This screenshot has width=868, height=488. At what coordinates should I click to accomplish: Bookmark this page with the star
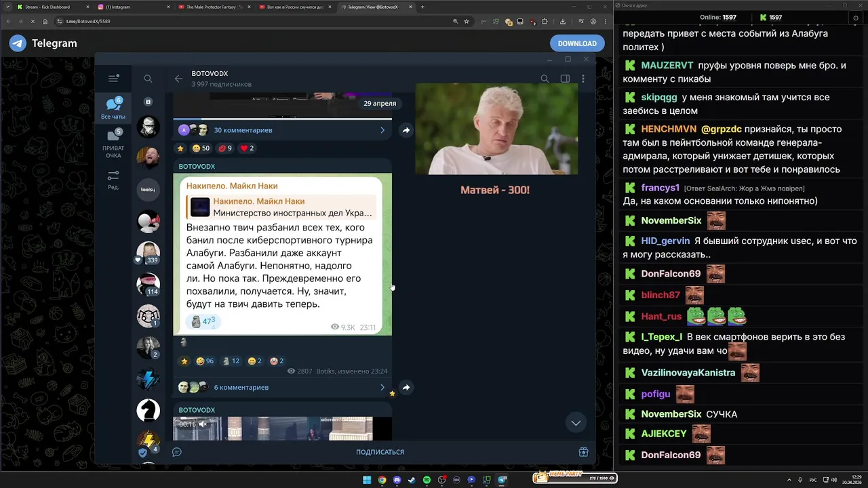[467, 21]
